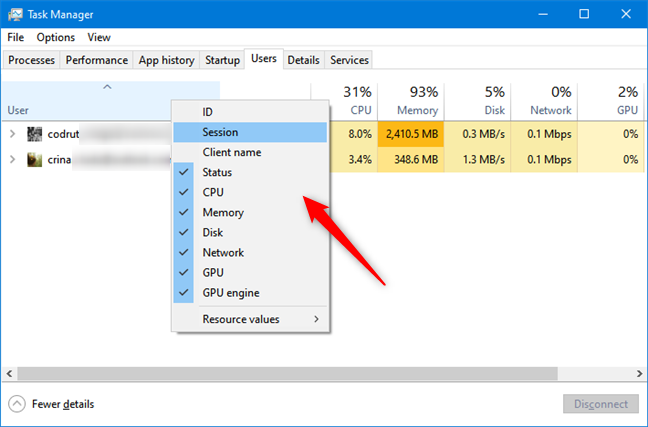Screen dimensions: 648x427
Task: Click Fewer details label
Action: 63,404
